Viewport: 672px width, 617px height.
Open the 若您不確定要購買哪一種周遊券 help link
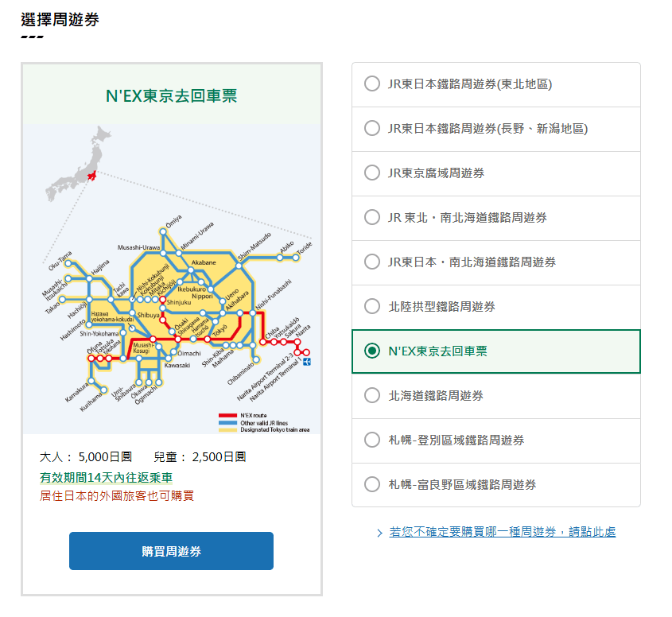(502, 532)
